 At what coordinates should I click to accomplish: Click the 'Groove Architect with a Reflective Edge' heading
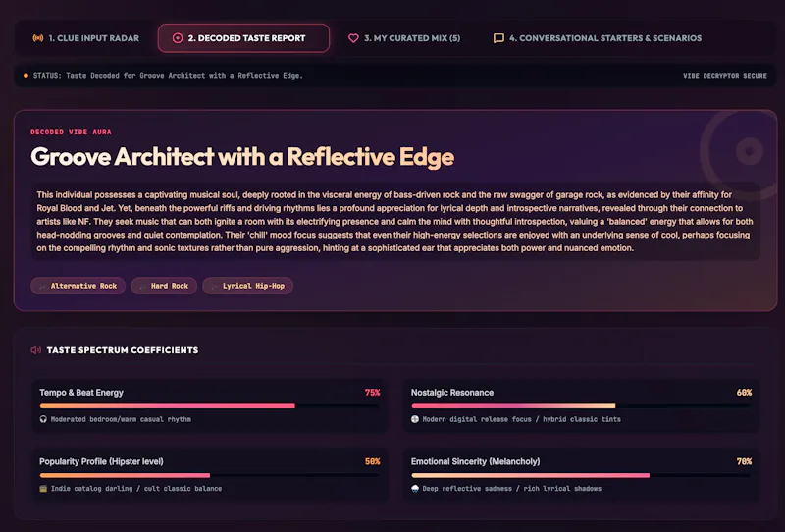tap(242, 157)
